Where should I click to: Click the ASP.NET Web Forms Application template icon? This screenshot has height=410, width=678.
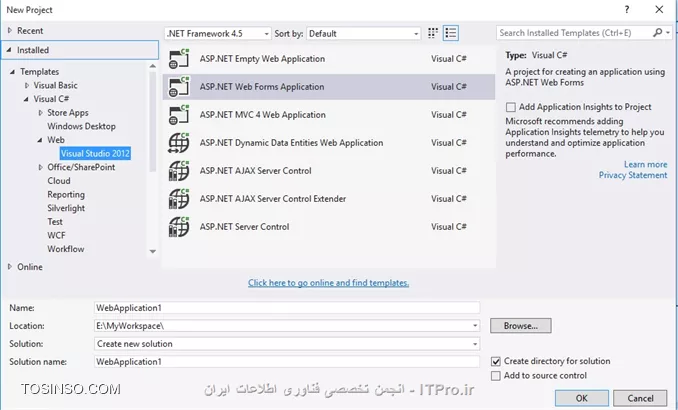point(179,86)
